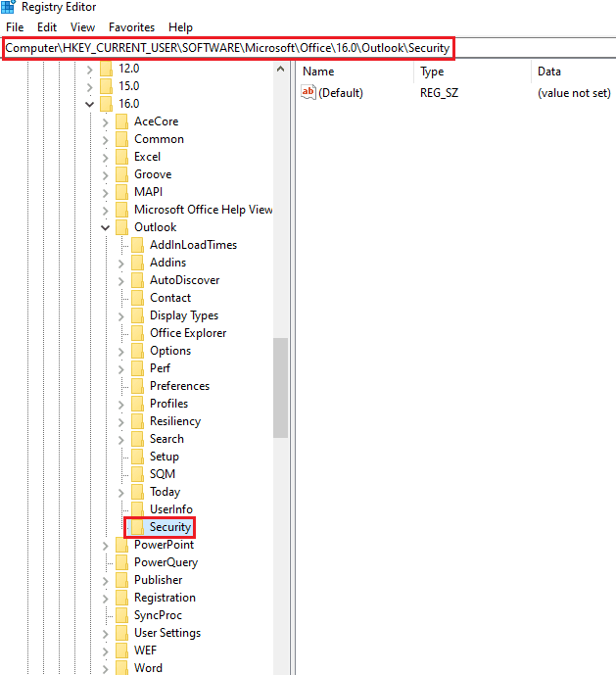Select the Publisher key
This screenshot has height=675, width=616.
coord(158,580)
